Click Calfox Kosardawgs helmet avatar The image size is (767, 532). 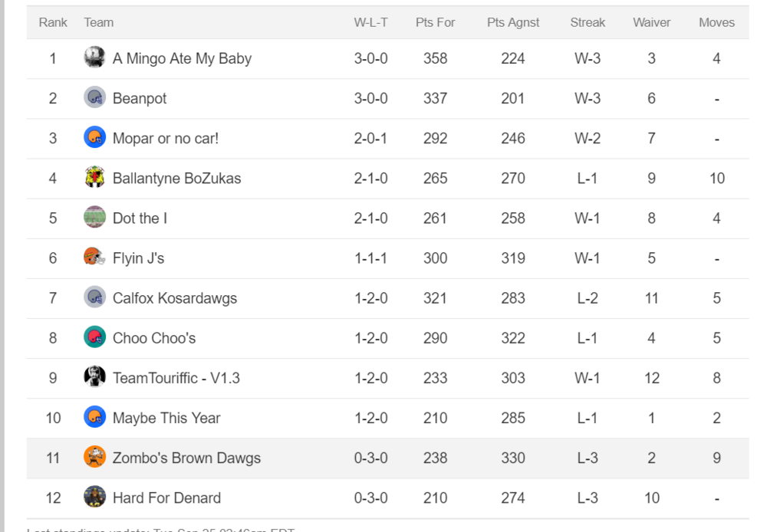coord(94,297)
